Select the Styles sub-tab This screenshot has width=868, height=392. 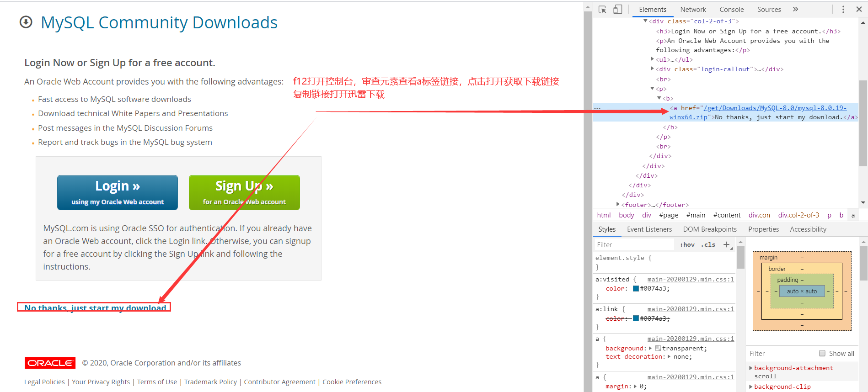[607, 229]
